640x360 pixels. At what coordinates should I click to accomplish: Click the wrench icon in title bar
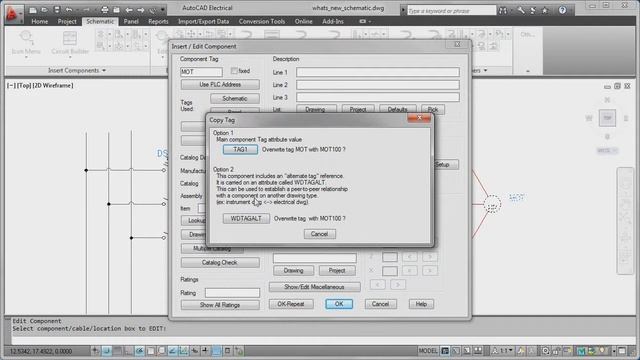[521, 11]
